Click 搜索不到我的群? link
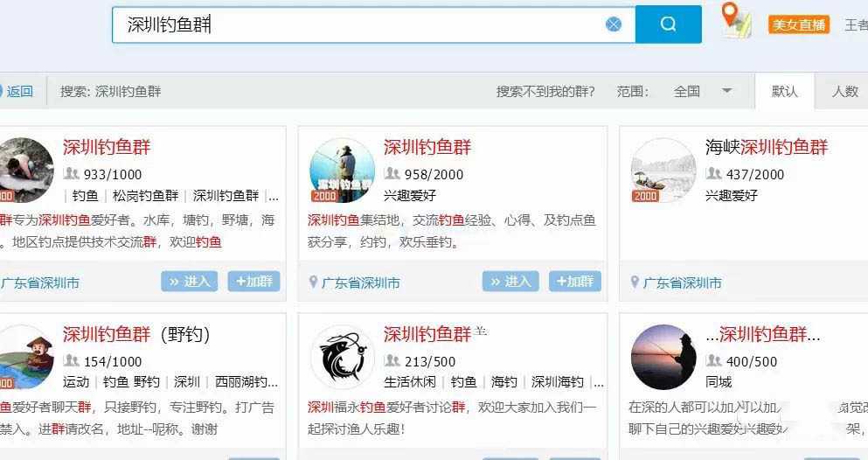The width and height of the screenshot is (868, 460). pyautogui.click(x=545, y=91)
